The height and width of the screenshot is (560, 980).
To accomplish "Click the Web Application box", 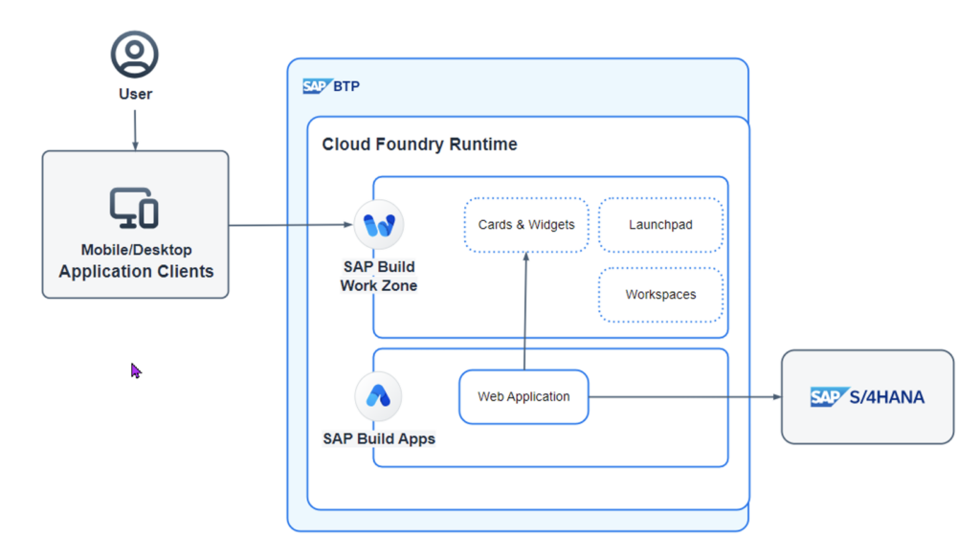I will pos(523,396).
